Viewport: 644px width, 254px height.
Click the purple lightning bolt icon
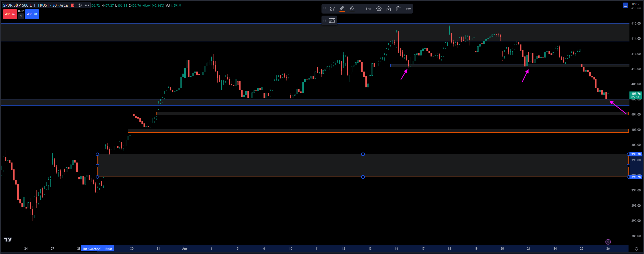(608, 242)
